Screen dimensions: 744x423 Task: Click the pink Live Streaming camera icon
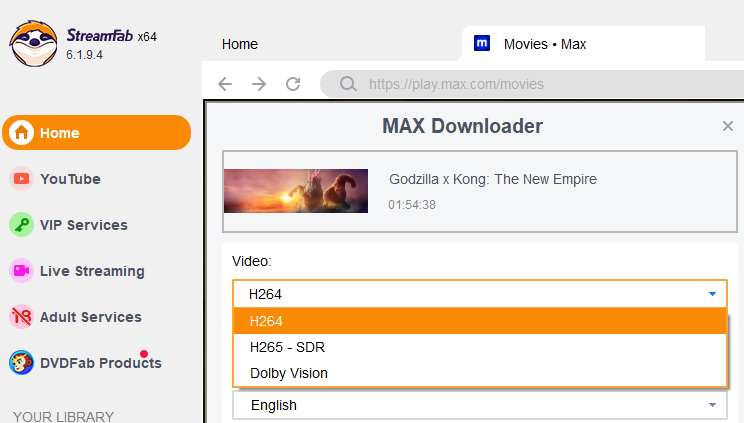pyautogui.click(x=21, y=271)
